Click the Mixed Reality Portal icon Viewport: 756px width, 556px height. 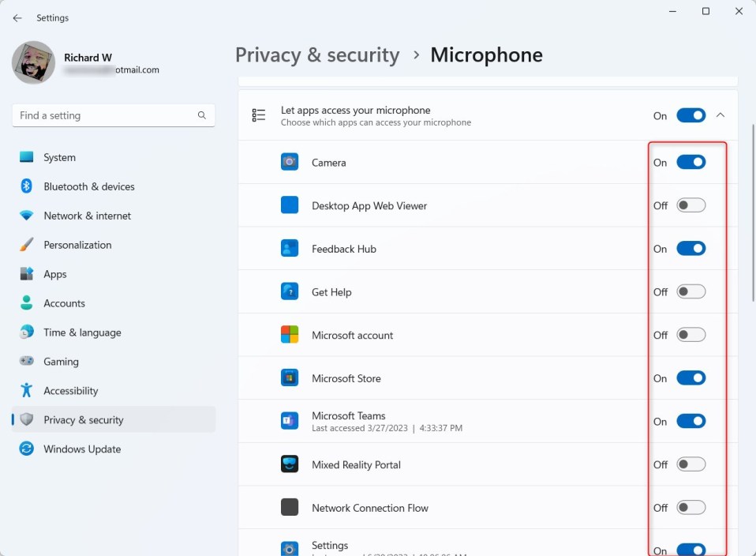coord(290,464)
